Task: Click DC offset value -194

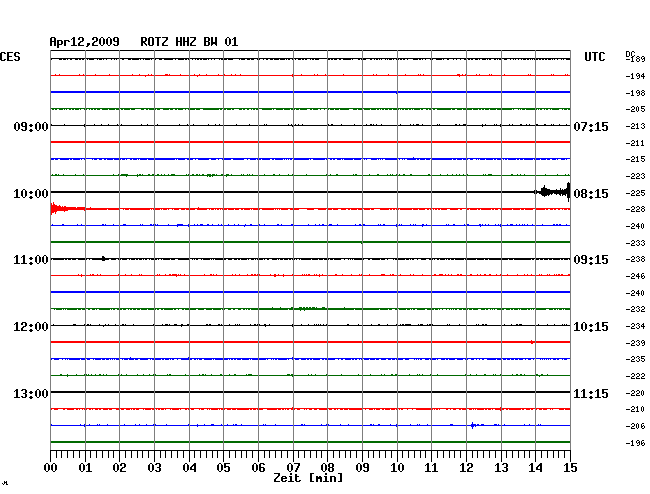Action: [x=635, y=76]
